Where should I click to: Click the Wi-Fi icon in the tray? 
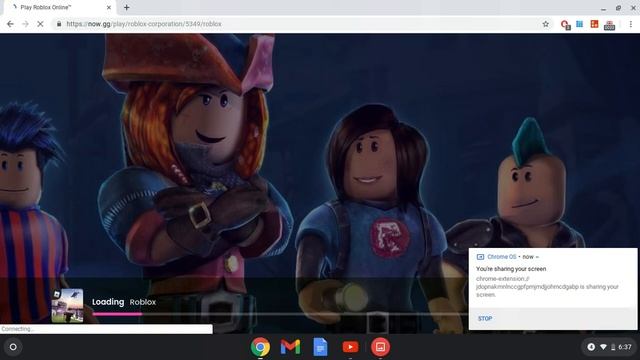(x=603, y=347)
